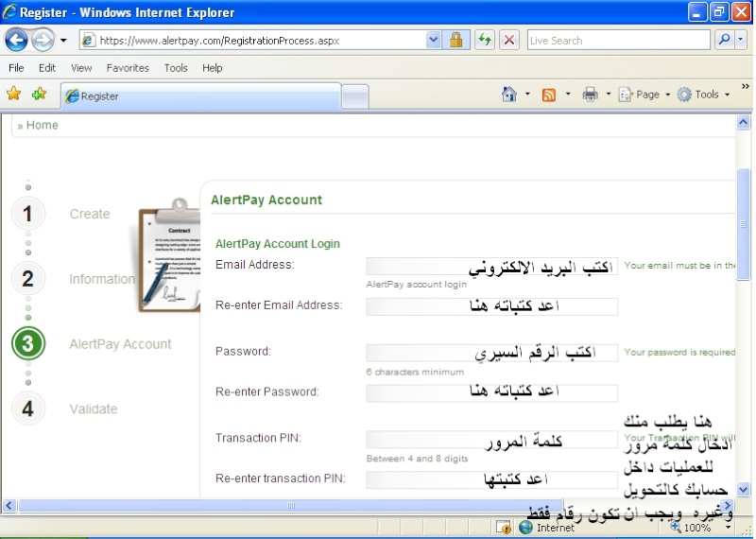756x539 pixels.
Task: Click the 'Between 4 and 8 digits' hint
Action: pos(417,459)
